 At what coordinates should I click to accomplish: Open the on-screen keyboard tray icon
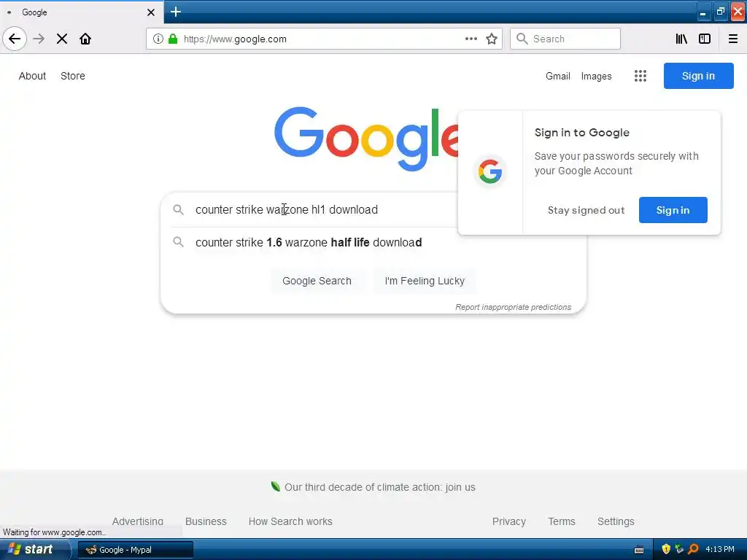click(639, 550)
